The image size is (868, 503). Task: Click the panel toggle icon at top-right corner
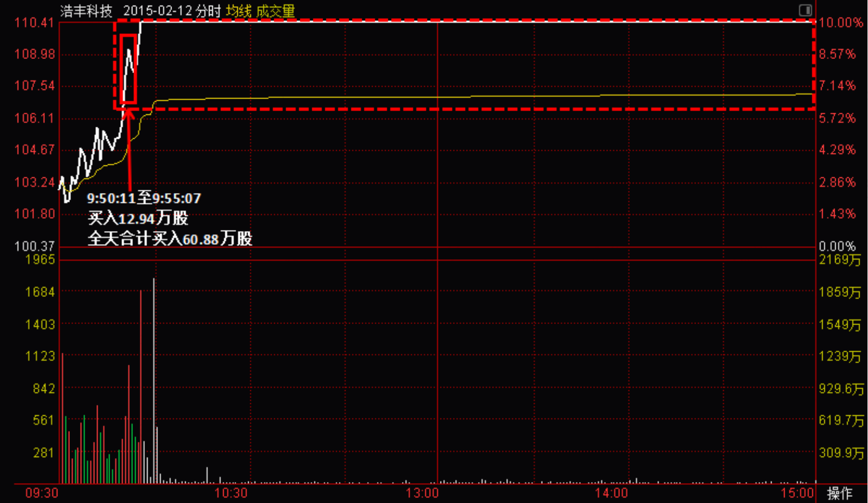tap(805, 10)
